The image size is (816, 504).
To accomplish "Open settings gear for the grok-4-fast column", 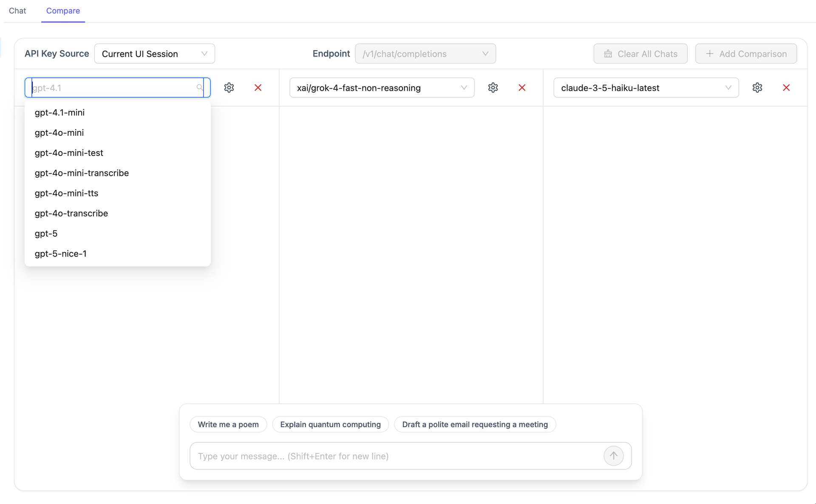I will 493,88.
